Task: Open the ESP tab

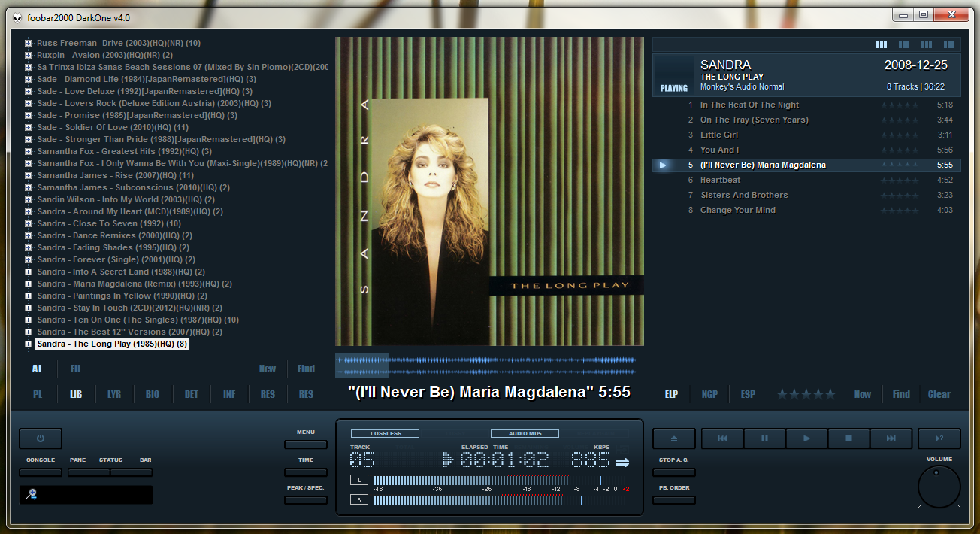Action: tap(748, 394)
